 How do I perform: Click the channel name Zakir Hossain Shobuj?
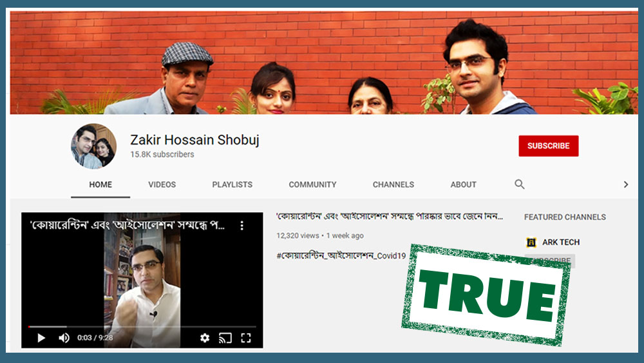tap(194, 140)
